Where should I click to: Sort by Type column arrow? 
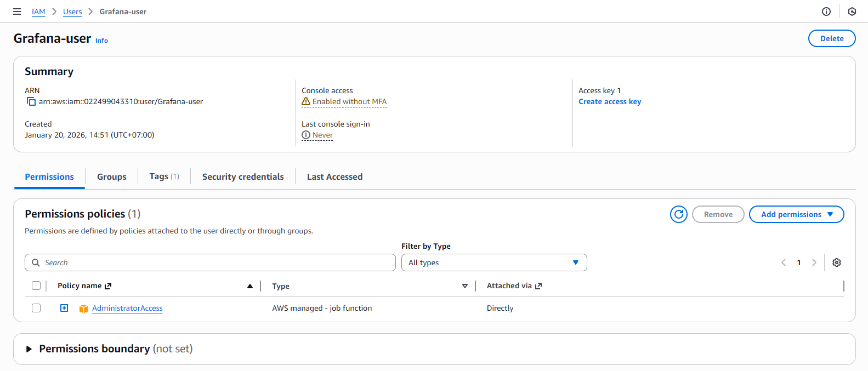[465, 286]
